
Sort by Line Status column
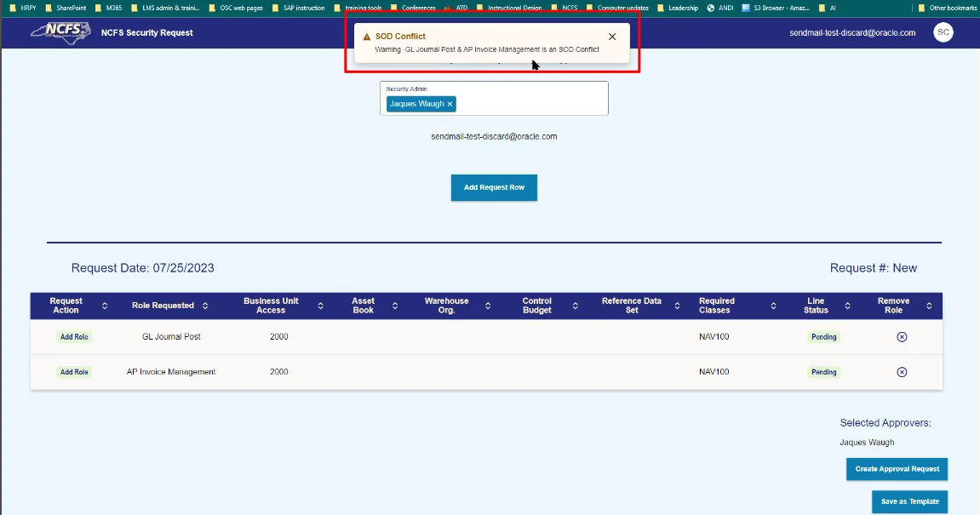(847, 306)
